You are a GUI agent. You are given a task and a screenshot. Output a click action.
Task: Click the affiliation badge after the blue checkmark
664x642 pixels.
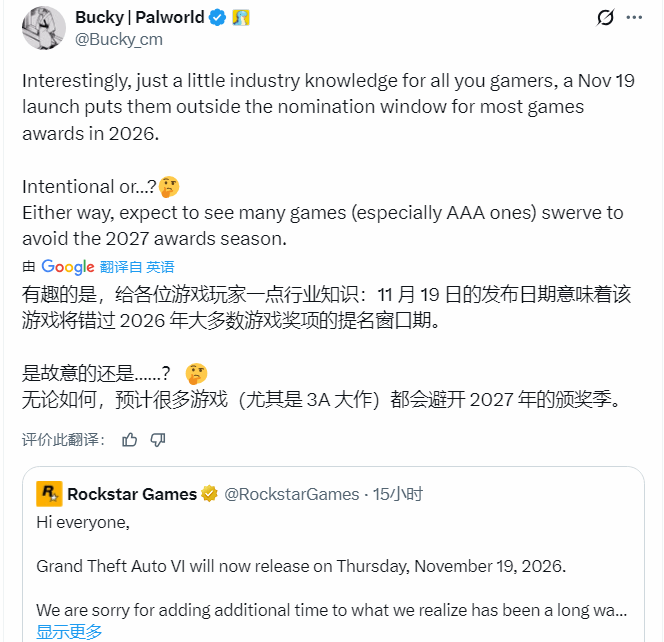point(240,17)
